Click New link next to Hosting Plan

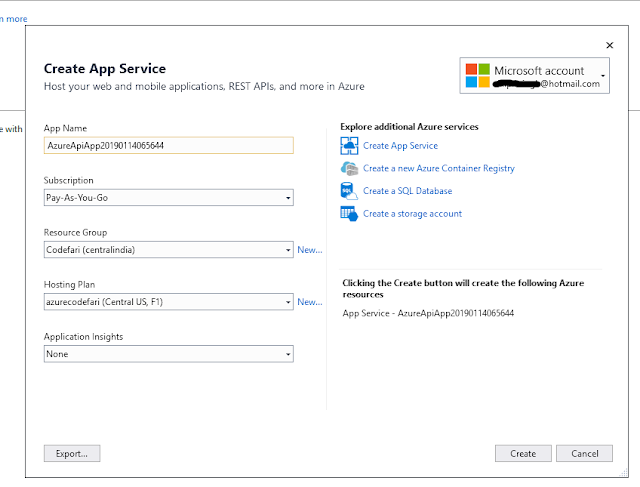tap(310, 302)
